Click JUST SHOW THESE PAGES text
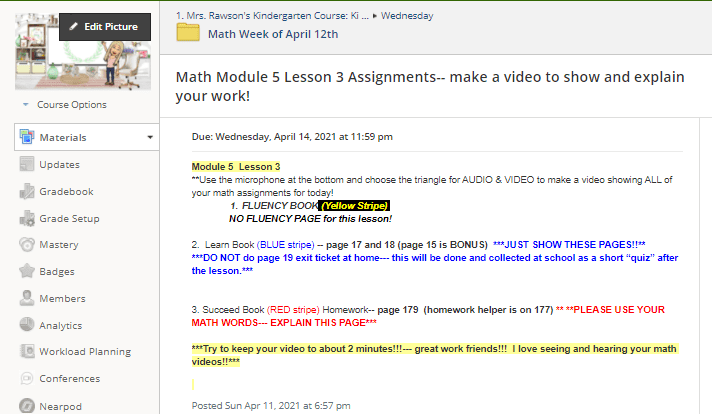Screen dimensions: 712x414 click(x=569, y=245)
